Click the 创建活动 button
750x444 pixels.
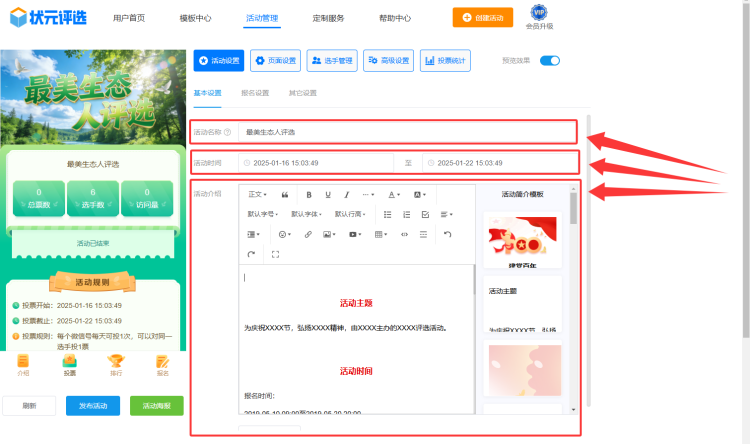pos(483,18)
